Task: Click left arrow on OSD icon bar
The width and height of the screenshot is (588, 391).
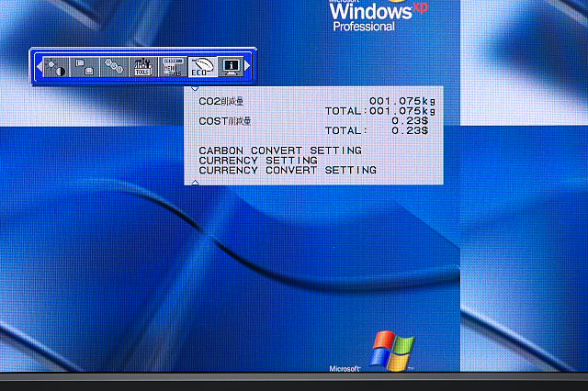Action: [39, 67]
